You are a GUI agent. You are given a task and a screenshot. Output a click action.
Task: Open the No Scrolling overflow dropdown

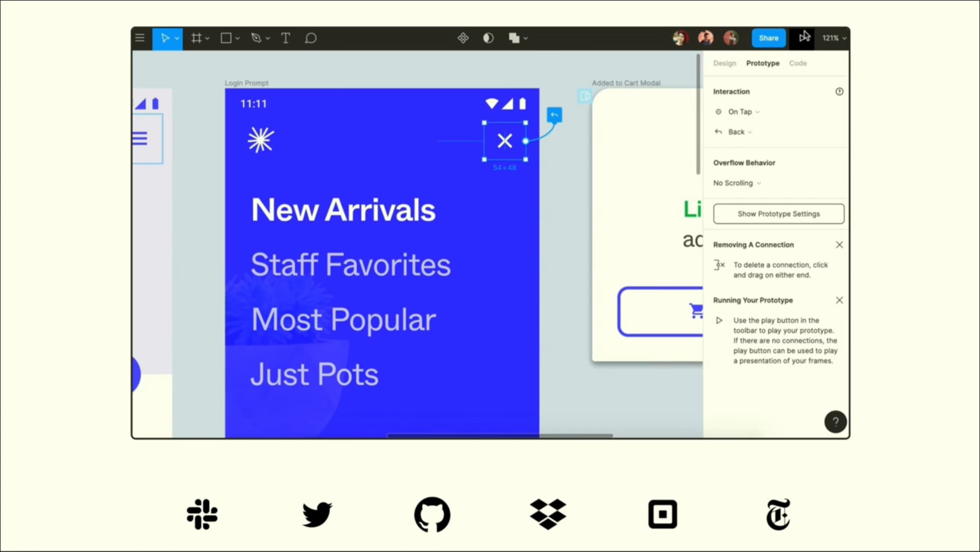point(737,183)
